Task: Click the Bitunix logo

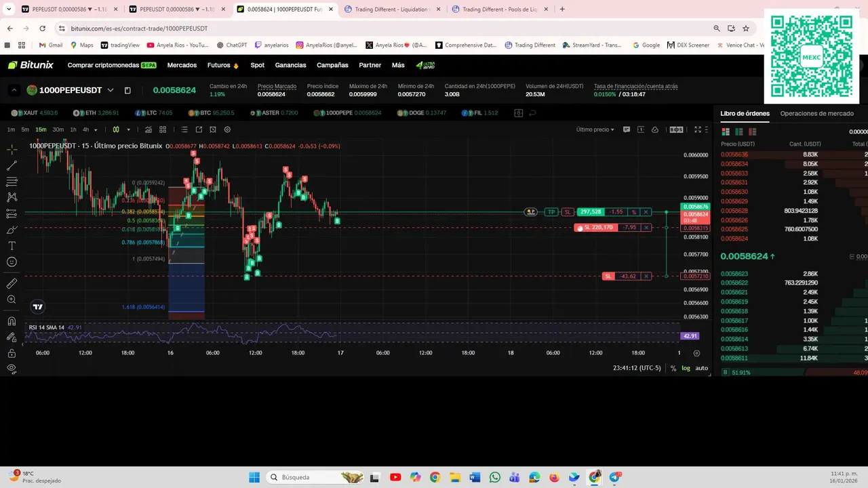Action: [x=31, y=65]
